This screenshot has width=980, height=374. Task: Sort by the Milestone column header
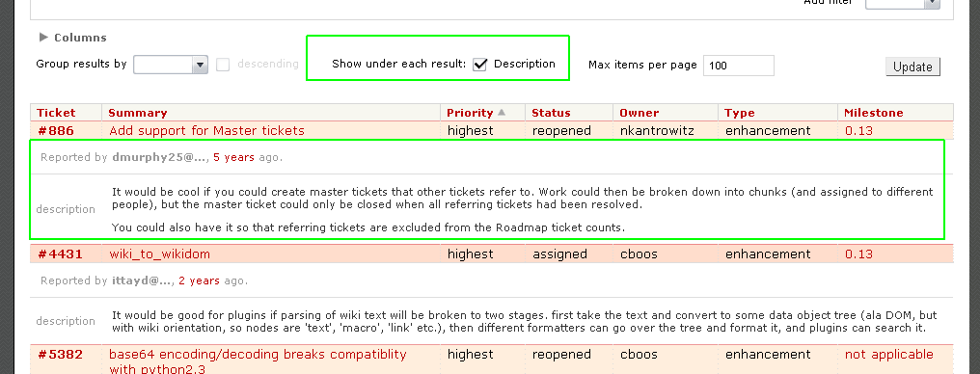pyautogui.click(x=874, y=113)
